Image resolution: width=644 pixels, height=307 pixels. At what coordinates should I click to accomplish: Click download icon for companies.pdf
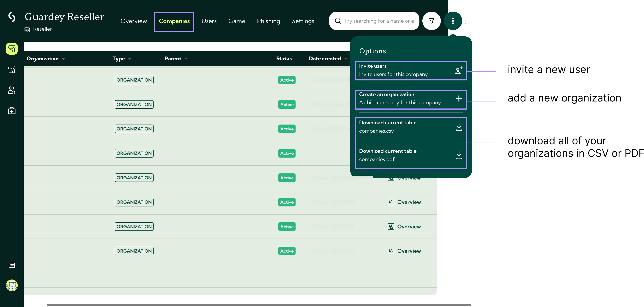[x=459, y=155]
